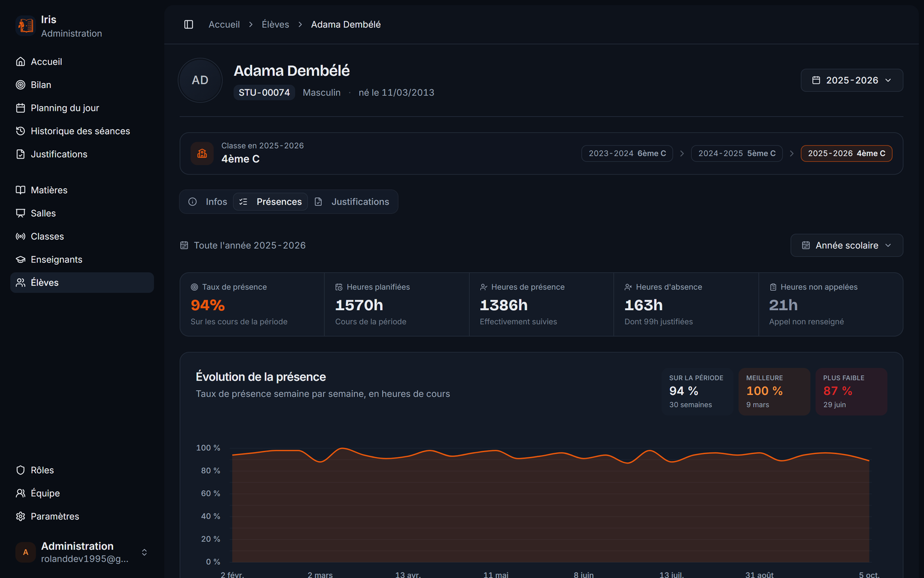Click the Élèves breadcrumb link
The width and height of the screenshot is (924, 578).
coord(276,25)
